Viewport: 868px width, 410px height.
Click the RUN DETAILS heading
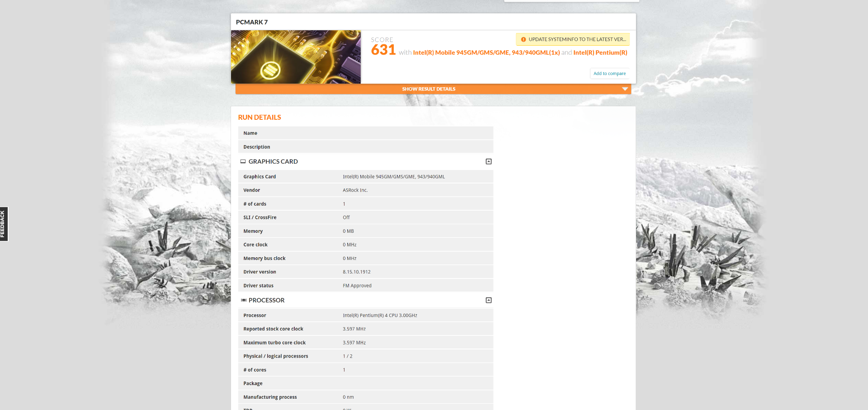click(x=259, y=118)
